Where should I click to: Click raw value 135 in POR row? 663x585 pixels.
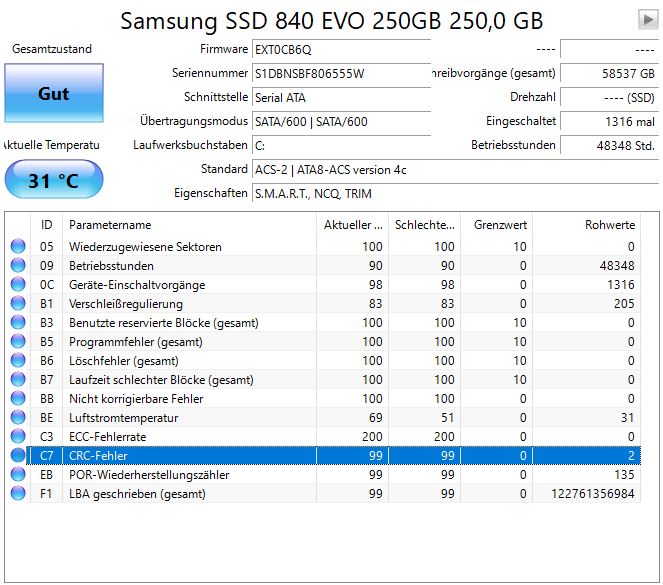tap(624, 474)
